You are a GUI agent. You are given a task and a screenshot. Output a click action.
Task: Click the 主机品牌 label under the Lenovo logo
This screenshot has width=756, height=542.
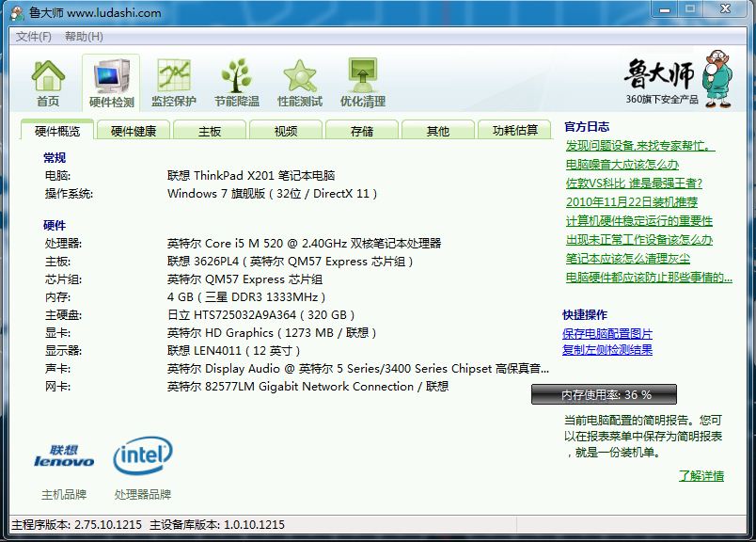pos(64,495)
